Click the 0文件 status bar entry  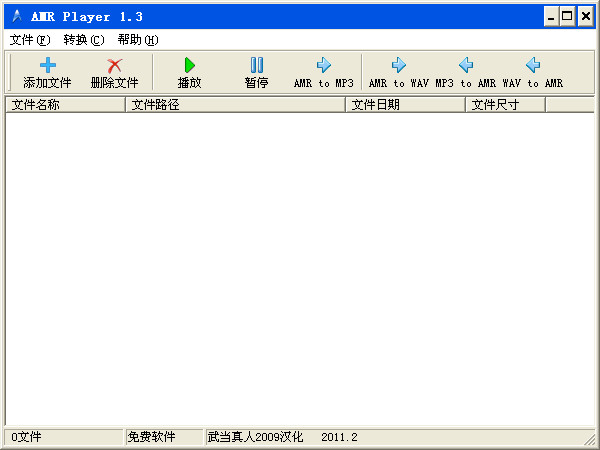[x=64, y=437]
